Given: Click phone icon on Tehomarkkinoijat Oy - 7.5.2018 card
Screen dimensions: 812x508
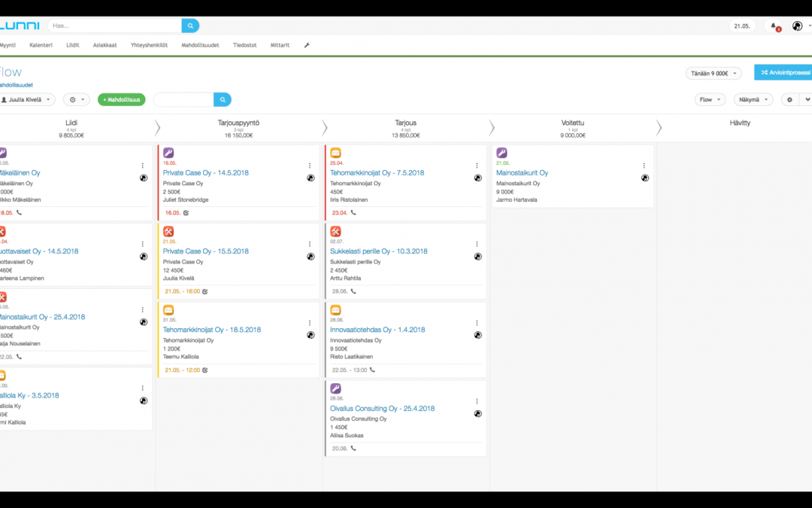Looking at the screenshot, I should pyautogui.click(x=353, y=212).
